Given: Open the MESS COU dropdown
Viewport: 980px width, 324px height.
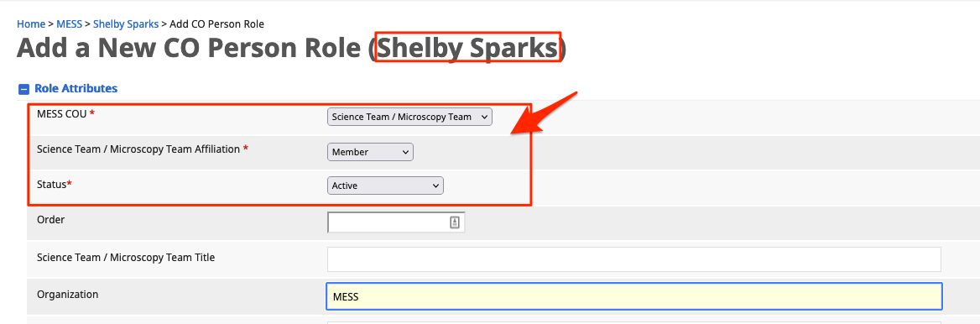Looking at the screenshot, I should click(409, 117).
